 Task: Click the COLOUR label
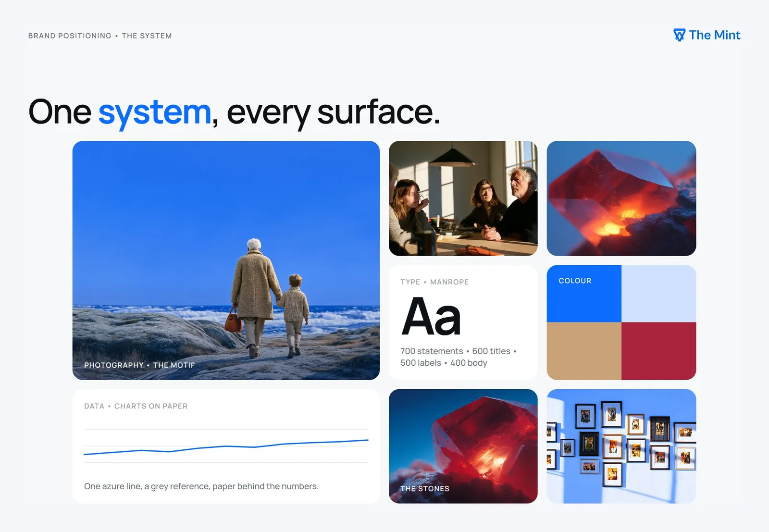pos(575,281)
